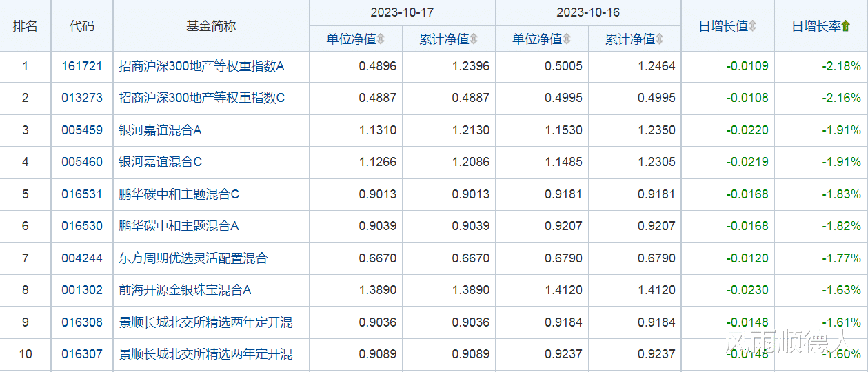Sort by 2023-10-16 累计净值 using its arrow icon
Screen dimensions: 868x372
660,39
